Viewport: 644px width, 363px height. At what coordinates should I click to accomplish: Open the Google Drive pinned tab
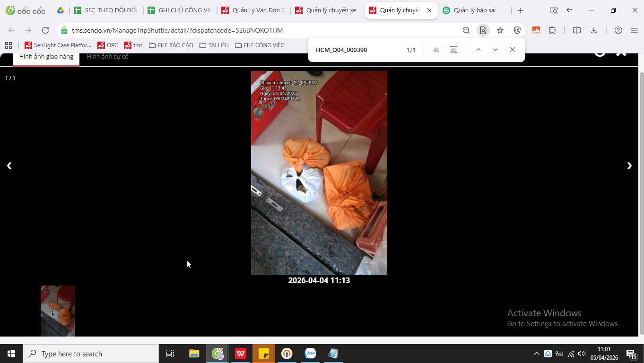pos(61,10)
